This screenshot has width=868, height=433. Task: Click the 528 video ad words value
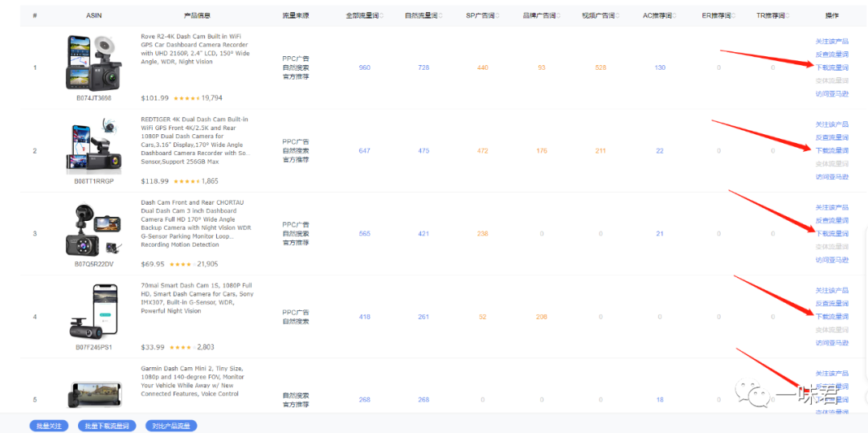(x=600, y=67)
